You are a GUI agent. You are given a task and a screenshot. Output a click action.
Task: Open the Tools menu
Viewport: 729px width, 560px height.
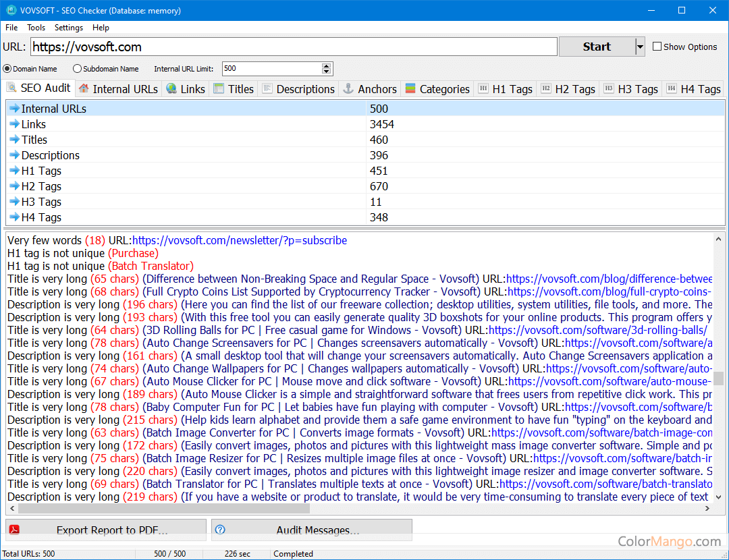[x=36, y=28]
